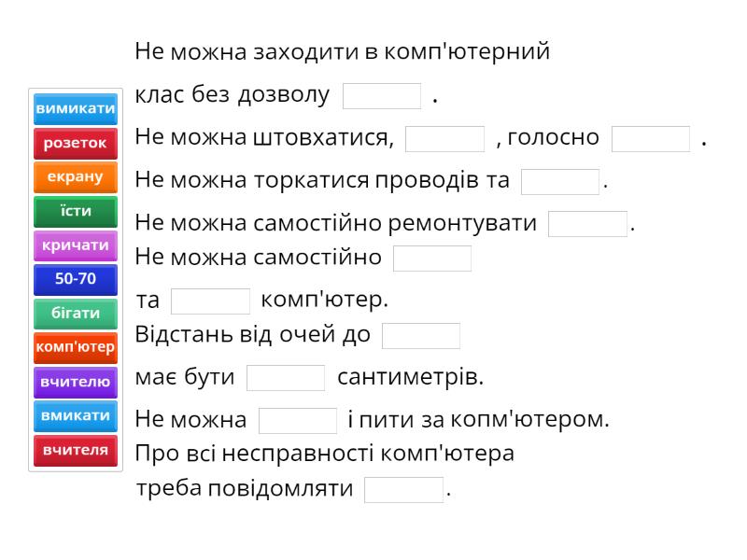Viewport: 747px width, 560px height.
Task: Click the blank after 'треба повідомляти'
Action: [403, 490]
